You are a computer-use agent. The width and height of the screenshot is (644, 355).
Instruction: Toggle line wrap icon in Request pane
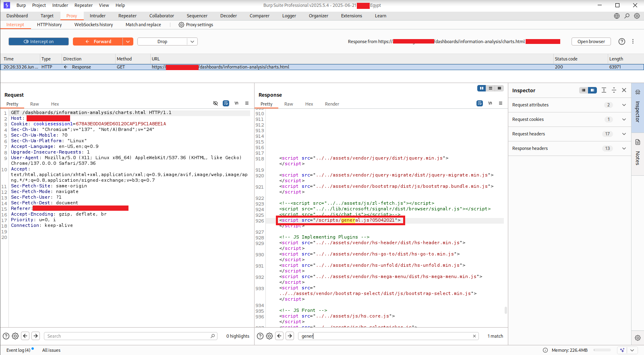click(226, 104)
